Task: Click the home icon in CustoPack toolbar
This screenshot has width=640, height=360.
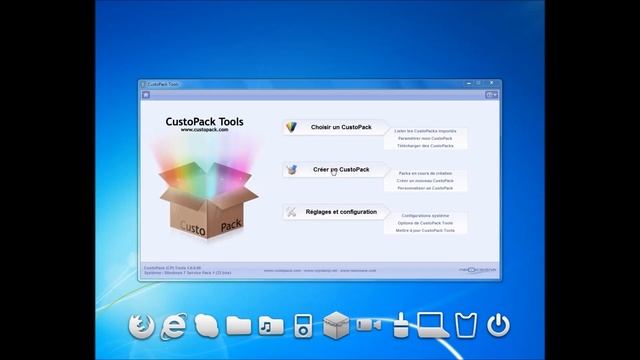Action: [x=146, y=95]
